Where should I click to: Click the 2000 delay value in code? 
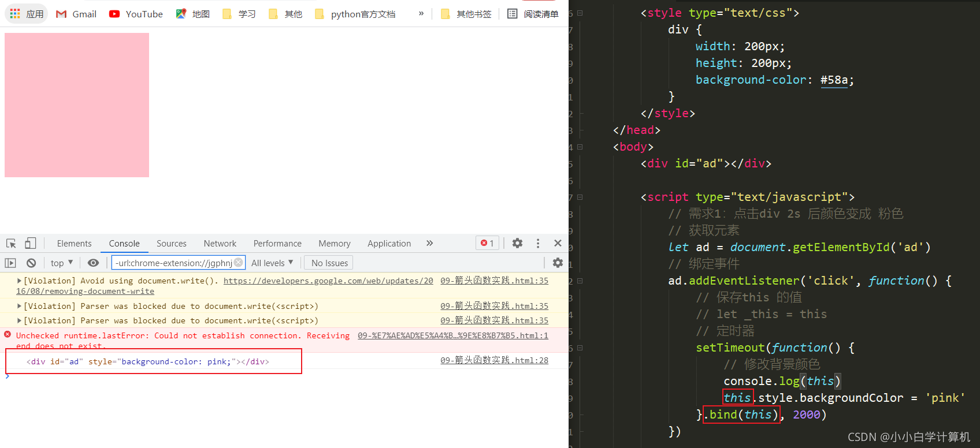(807, 415)
